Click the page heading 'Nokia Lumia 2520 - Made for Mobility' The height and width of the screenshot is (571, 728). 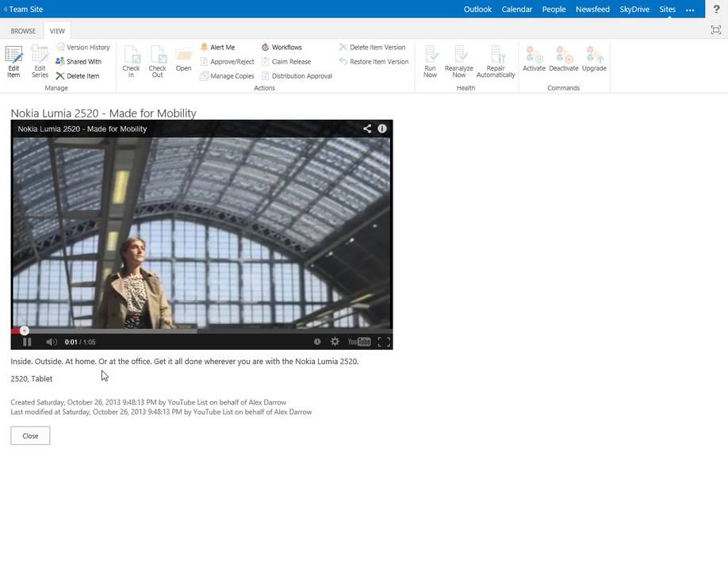(104, 113)
